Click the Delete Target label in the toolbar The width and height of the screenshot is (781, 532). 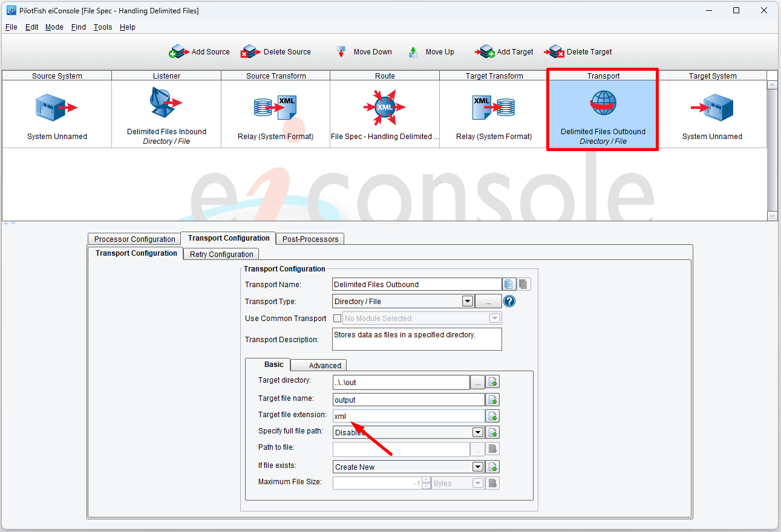[589, 52]
